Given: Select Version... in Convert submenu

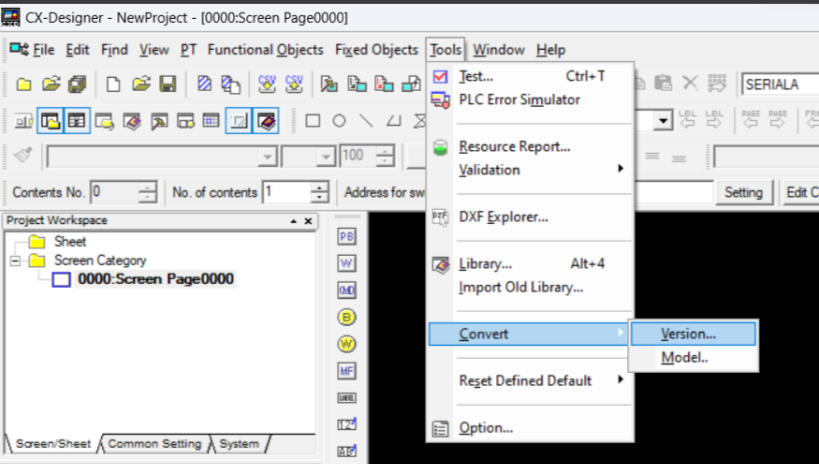Looking at the screenshot, I should coord(693,334).
